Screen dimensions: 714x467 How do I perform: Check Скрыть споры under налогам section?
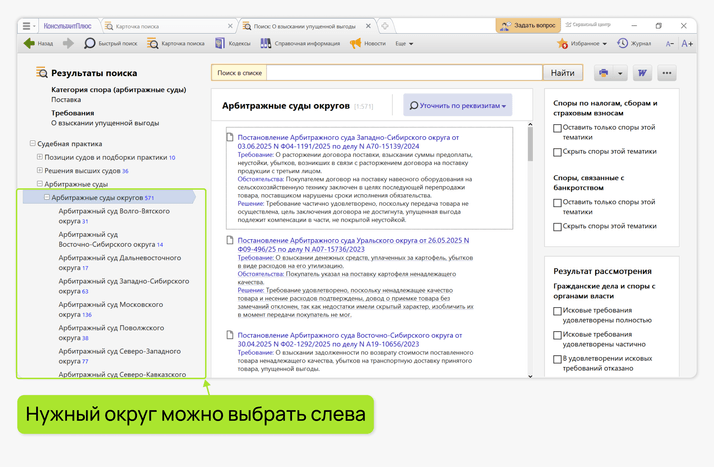[x=557, y=152]
